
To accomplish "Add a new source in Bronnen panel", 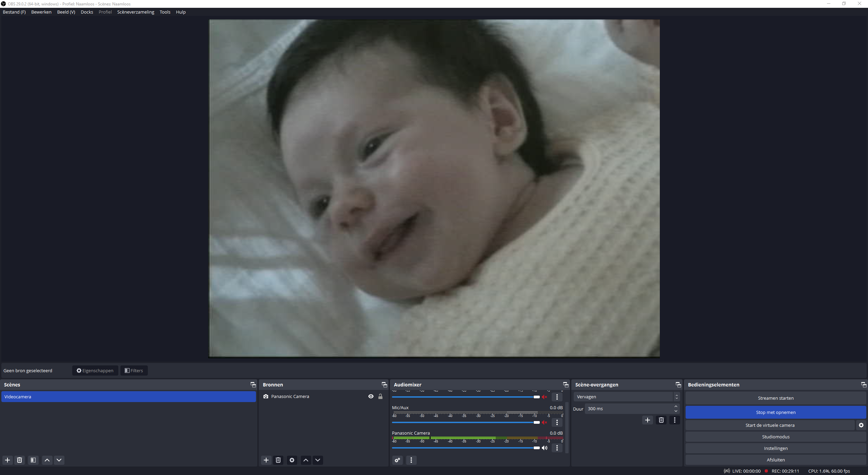I will click(266, 460).
